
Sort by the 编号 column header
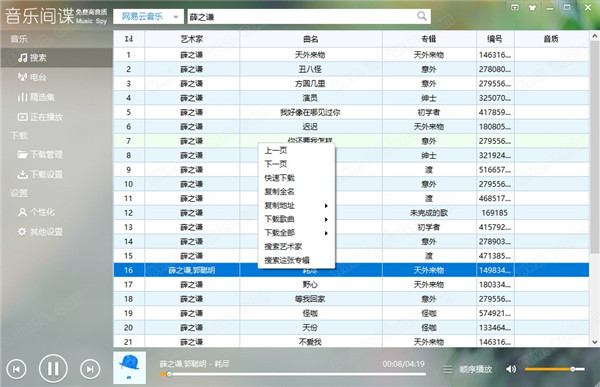pyautogui.click(x=495, y=39)
